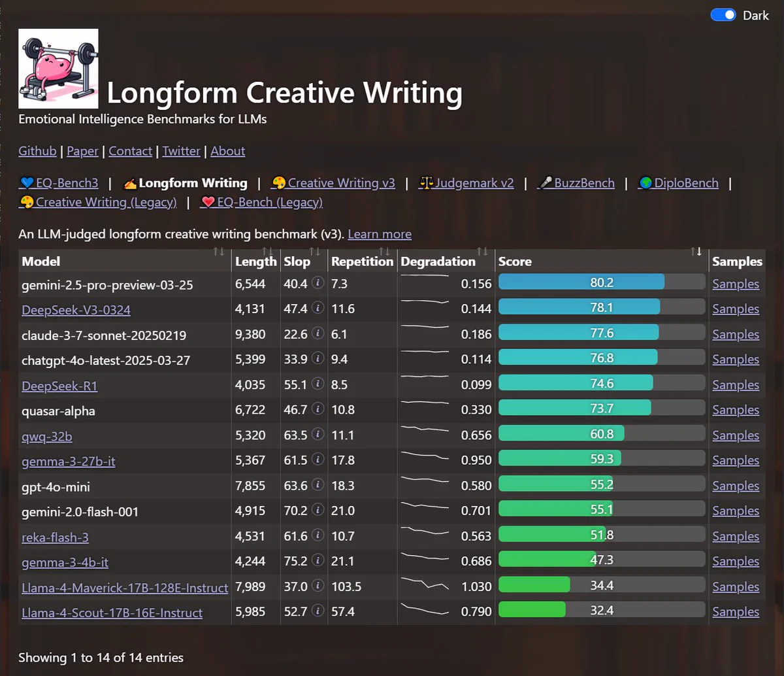Sort table by Repetition column

[363, 261]
